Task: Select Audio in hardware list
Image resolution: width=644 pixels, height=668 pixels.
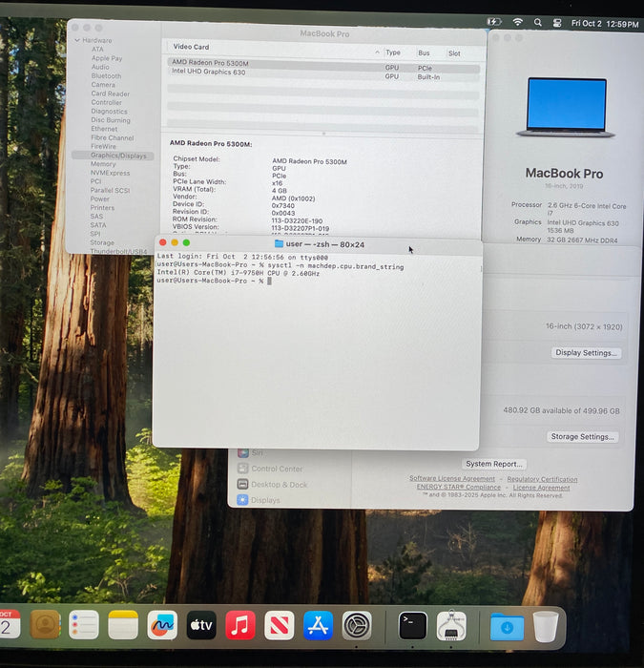Action: (x=100, y=67)
